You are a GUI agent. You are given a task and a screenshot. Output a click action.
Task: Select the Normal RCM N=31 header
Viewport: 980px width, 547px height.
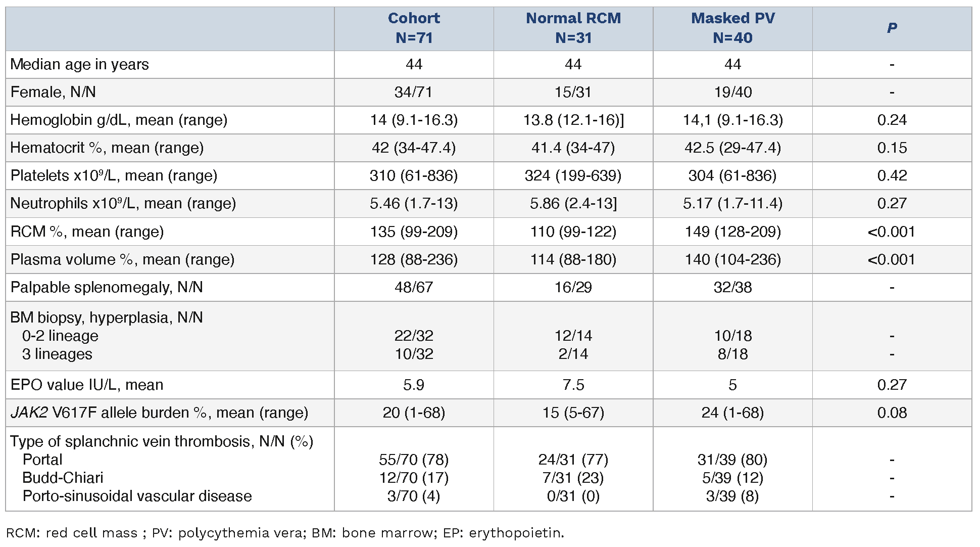tap(573, 28)
